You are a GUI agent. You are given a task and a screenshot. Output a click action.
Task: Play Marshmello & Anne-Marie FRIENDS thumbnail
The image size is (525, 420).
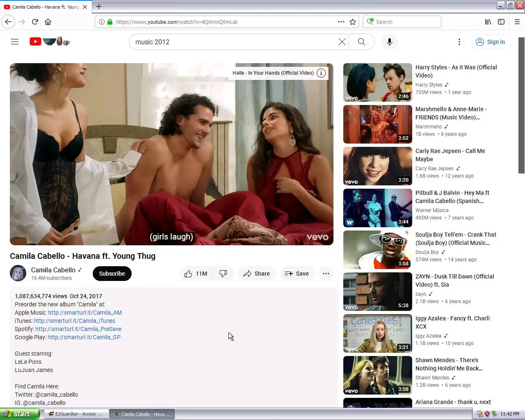pyautogui.click(x=378, y=124)
